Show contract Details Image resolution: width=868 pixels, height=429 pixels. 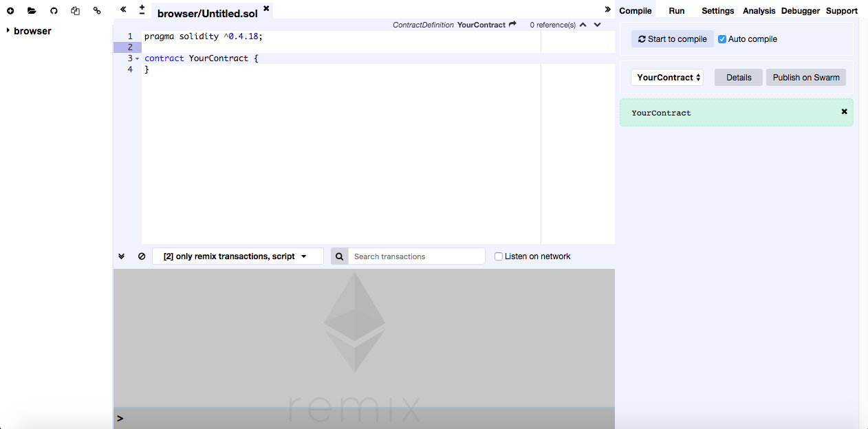739,77
